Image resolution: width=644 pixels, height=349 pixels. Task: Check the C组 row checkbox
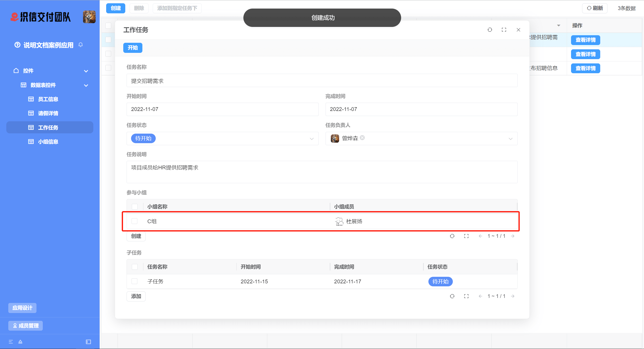click(x=135, y=221)
